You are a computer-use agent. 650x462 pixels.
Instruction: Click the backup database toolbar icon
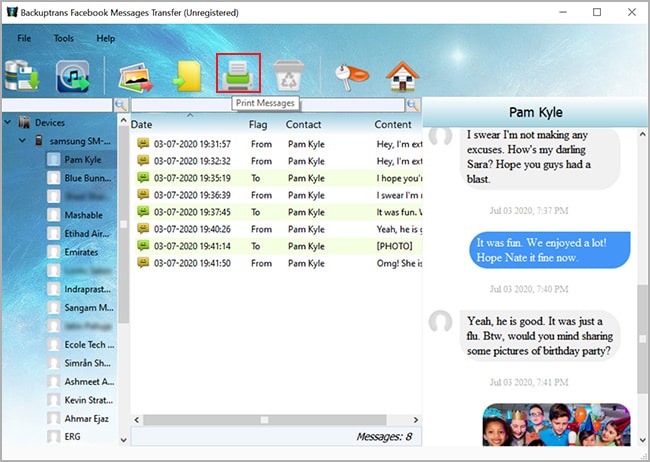point(22,76)
